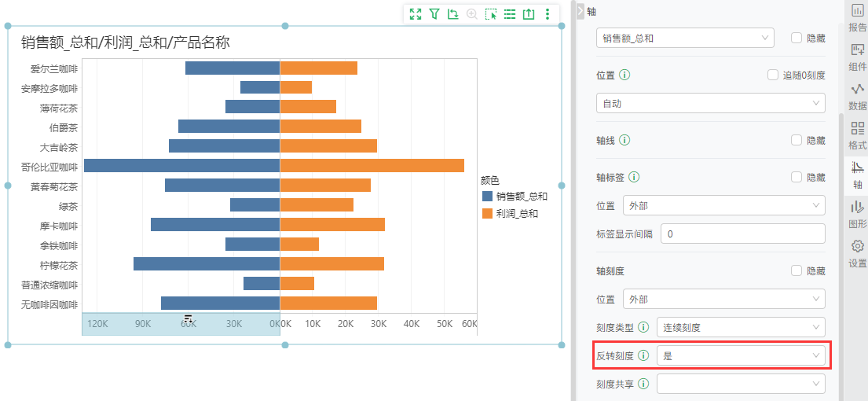
Task: Open the 刻度类型 连续刻度 dropdown
Action: (x=741, y=327)
